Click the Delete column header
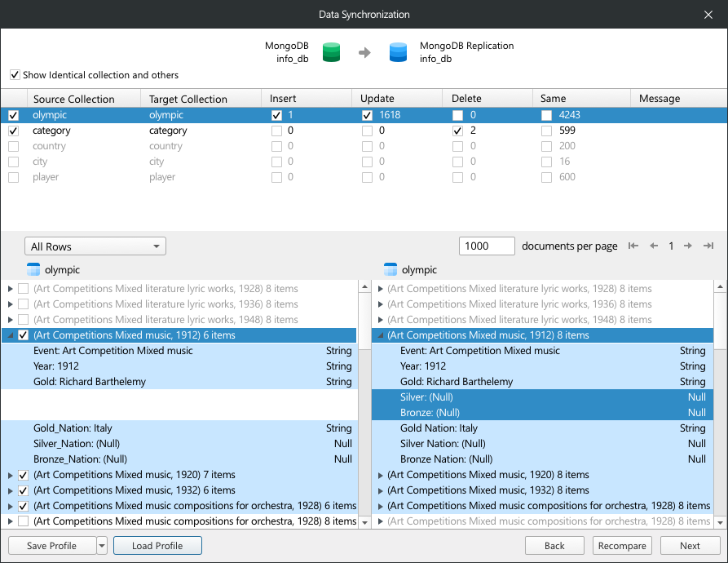Viewport: 728px width, 563px height. 488,99
